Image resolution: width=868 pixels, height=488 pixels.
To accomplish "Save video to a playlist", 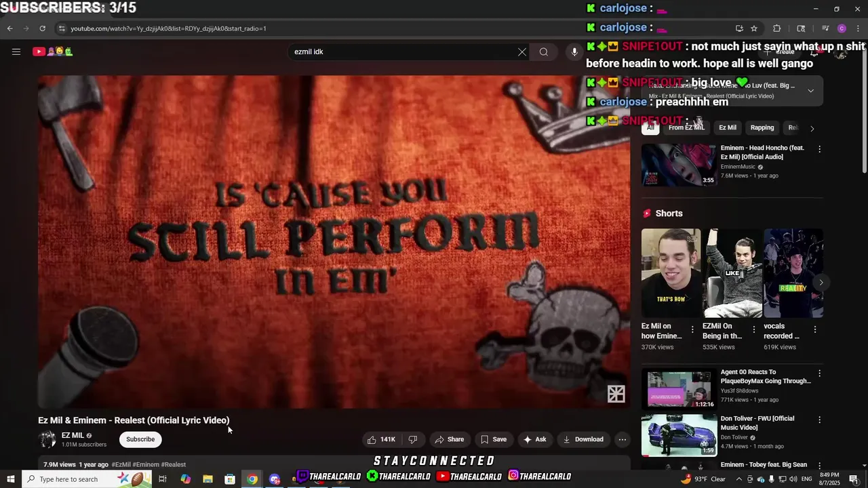I will pos(494,439).
